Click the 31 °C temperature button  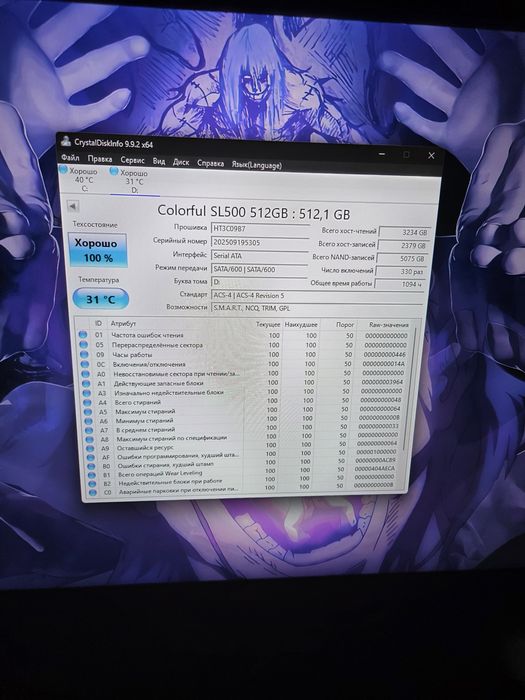pyautogui.click(x=100, y=299)
